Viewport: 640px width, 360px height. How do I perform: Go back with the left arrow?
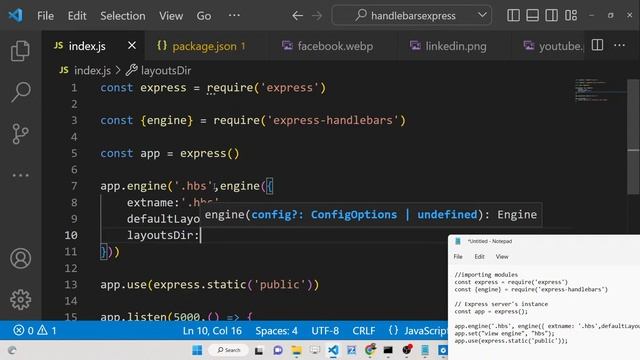(298, 16)
